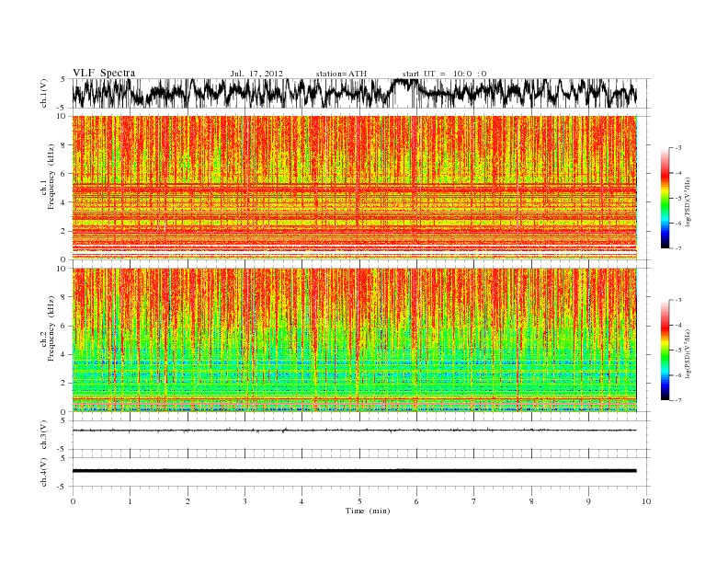This screenshot has width=728, height=563.
Task: Click the "-3" label on ch.2 colorbar
Action: pyautogui.click(x=678, y=300)
